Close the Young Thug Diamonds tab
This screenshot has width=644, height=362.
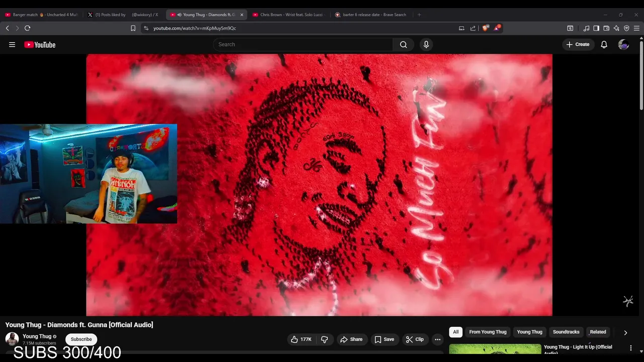click(x=240, y=15)
